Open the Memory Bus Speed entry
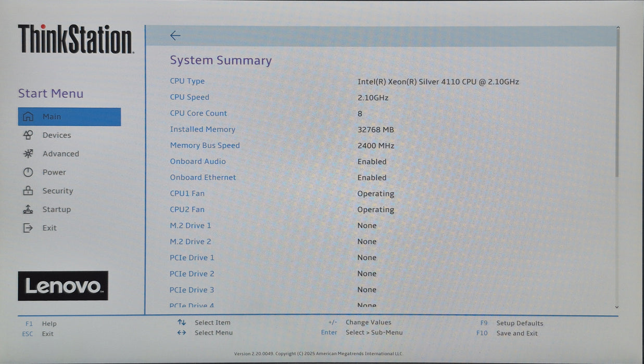This screenshot has width=644, height=364. pos(205,145)
